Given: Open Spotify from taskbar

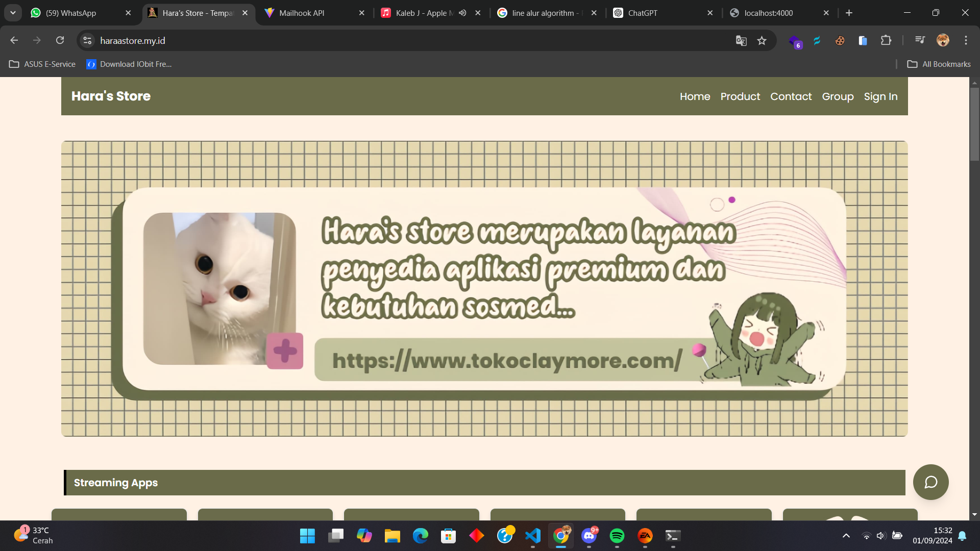Looking at the screenshot, I should pos(617,536).
